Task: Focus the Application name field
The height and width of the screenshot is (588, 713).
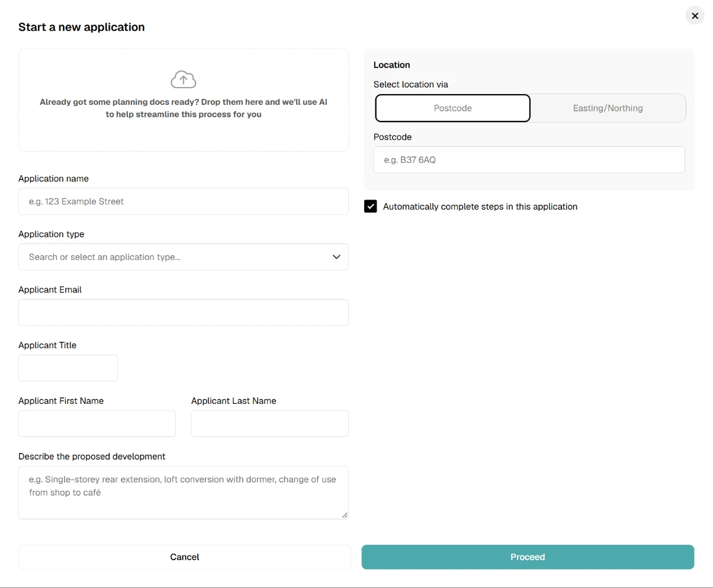Action: 184,201
